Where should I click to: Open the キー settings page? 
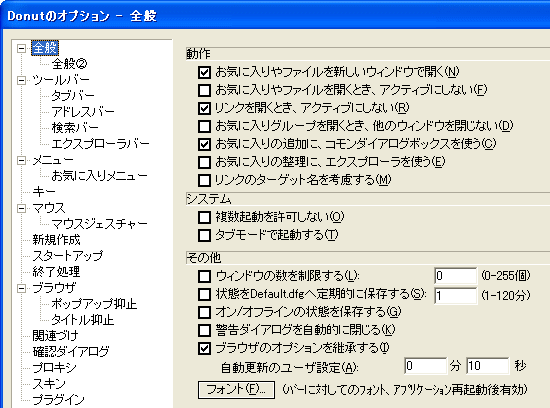pyautogui.click(x=44, y=192)
